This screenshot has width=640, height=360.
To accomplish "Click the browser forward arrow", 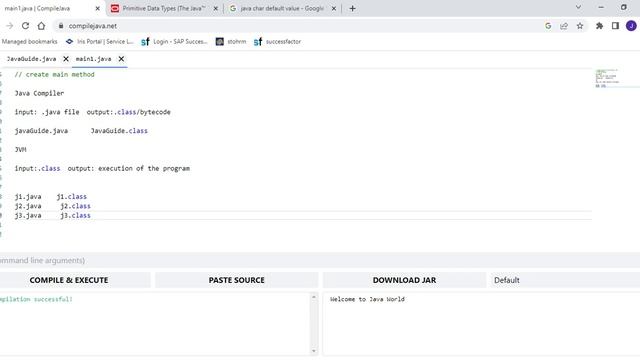I will point(9,26).
